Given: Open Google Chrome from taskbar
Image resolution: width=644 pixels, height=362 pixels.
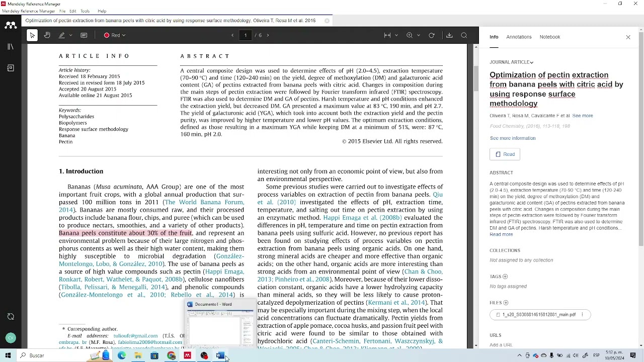Looking at the screenshot, I should coord(171,355).
